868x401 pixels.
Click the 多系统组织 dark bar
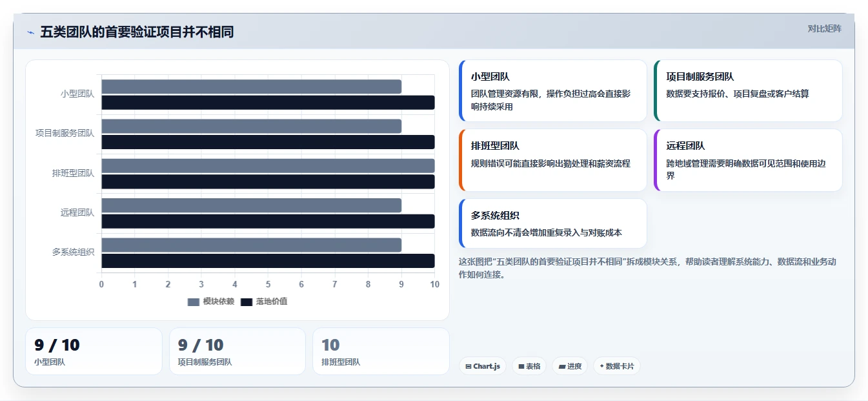[268, 261]
